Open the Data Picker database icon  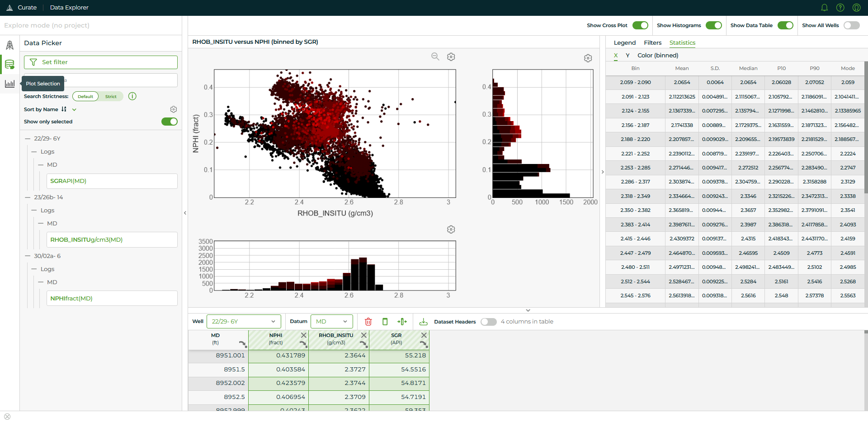tap(9, 64)
